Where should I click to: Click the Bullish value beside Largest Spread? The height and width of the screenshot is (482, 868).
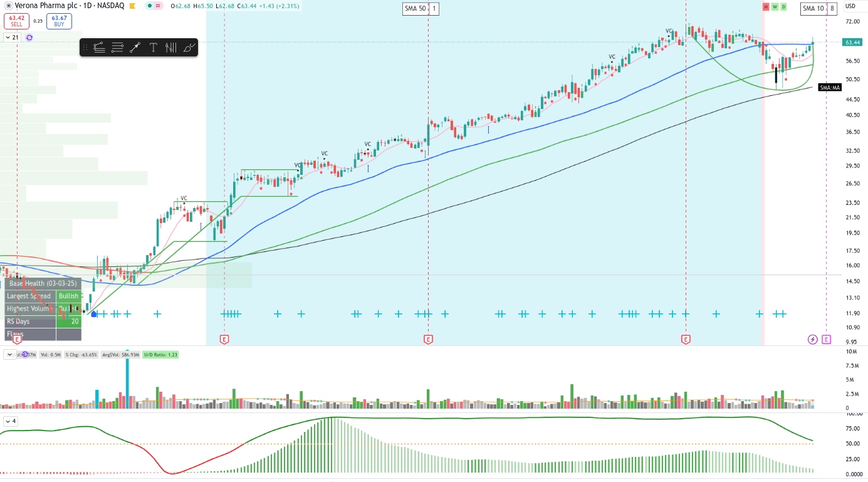pos(69,296)
